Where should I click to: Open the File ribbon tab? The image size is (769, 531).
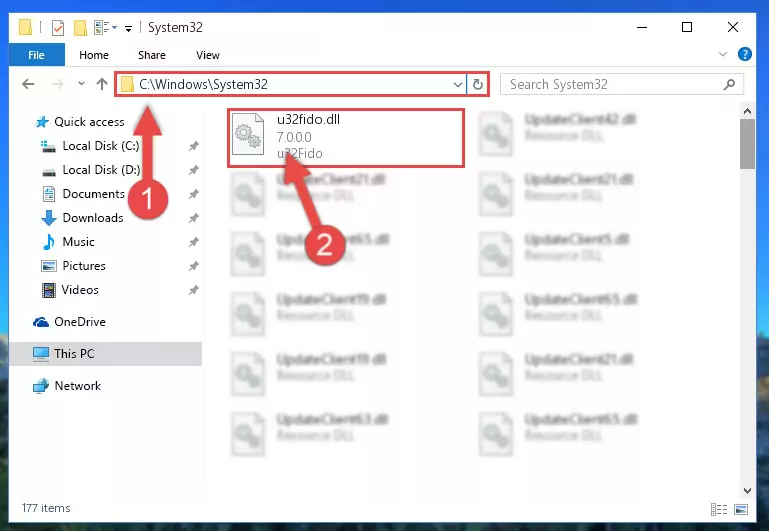point(37,55)
